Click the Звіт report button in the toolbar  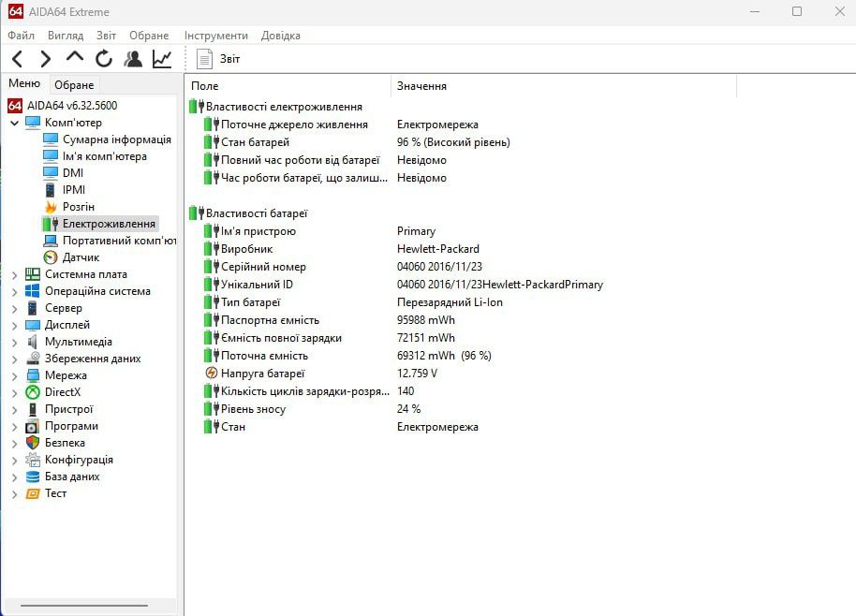(x=218, y=59)
